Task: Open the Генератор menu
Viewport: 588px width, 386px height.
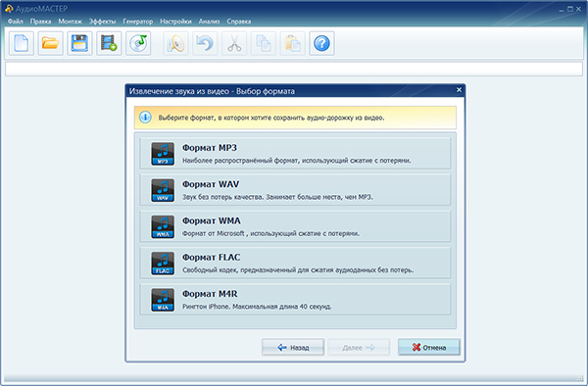Action: click(138, 22)
